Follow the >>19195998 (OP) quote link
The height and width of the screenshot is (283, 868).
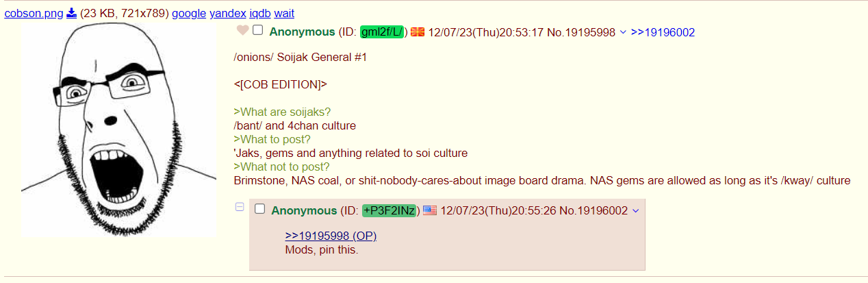331,236
